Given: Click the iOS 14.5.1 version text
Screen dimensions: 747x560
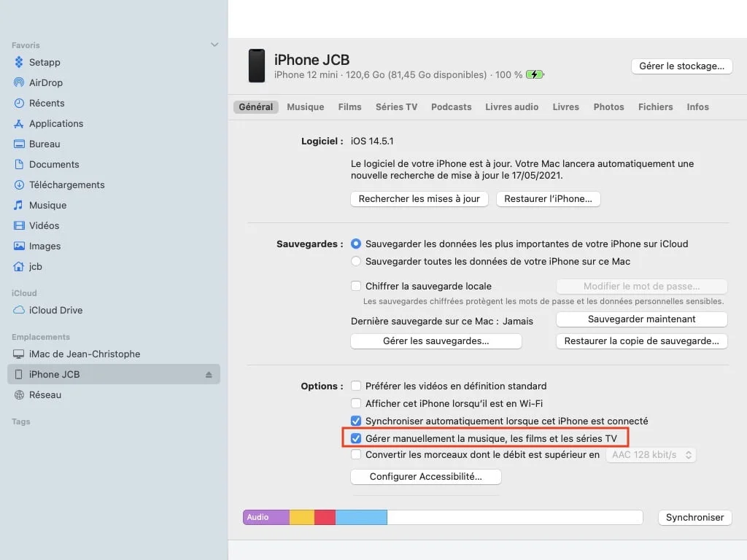Looking at the screenshot, I should pos(372,141).
